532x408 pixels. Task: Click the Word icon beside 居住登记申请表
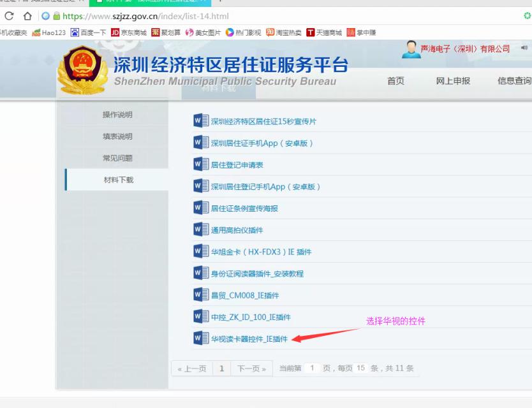click(201, 164)
